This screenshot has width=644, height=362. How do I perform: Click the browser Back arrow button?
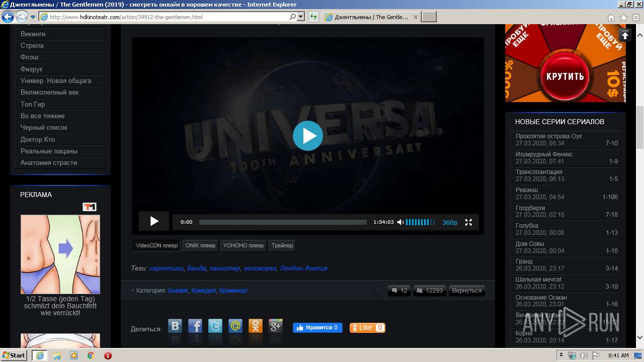click(8, 17)
